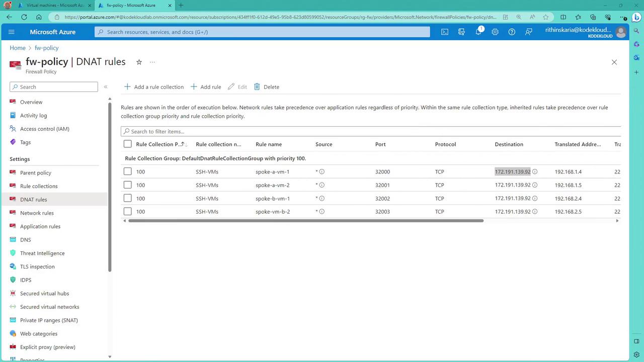The width and height of the screenshot is (644, 362).
Task: Check the spoke-b-vm-1 rule row
Action: click(128, 198)
